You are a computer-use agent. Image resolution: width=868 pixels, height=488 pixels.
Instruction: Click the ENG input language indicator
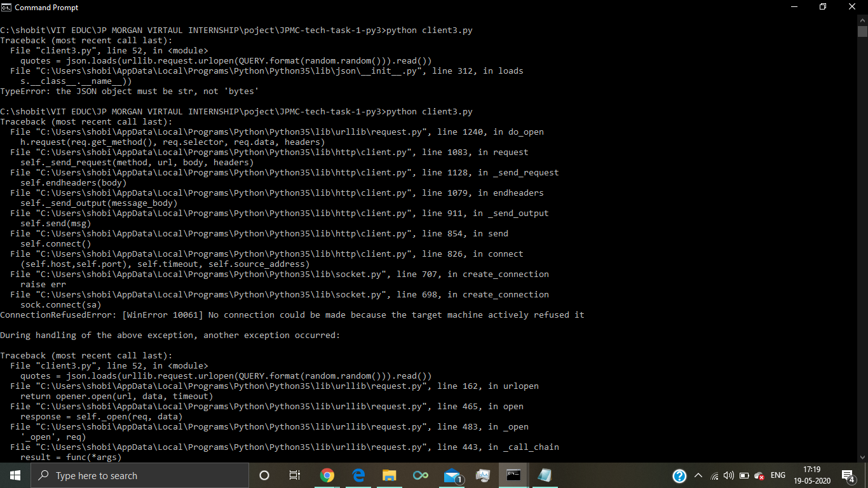click(778, 475)
